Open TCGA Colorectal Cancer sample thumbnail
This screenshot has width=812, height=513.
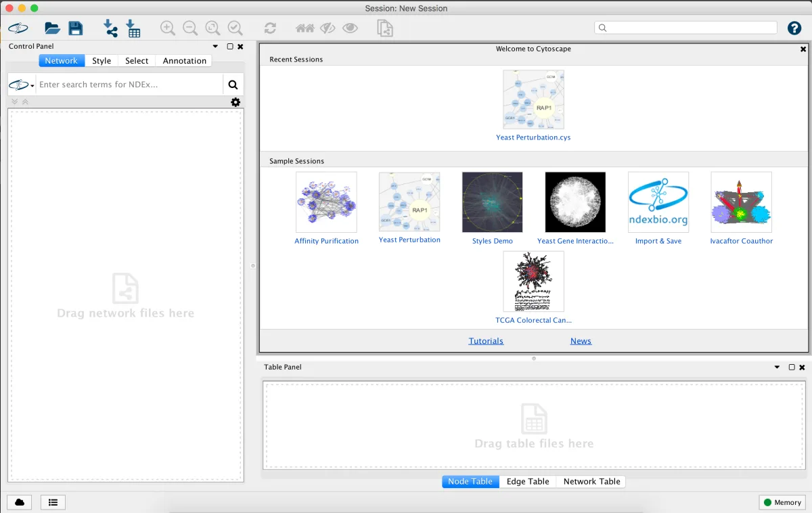tap(533, 282)
